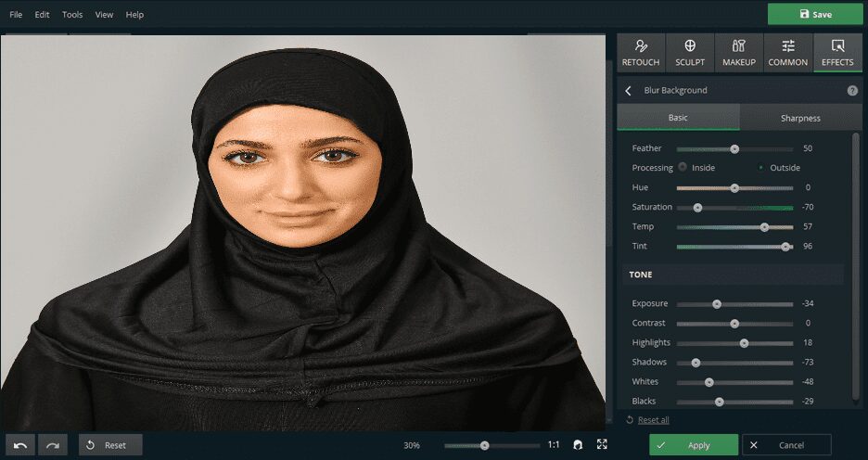Screen dimensions: 868x460
Task: Click the Saturation value -70
Action: 807,207
